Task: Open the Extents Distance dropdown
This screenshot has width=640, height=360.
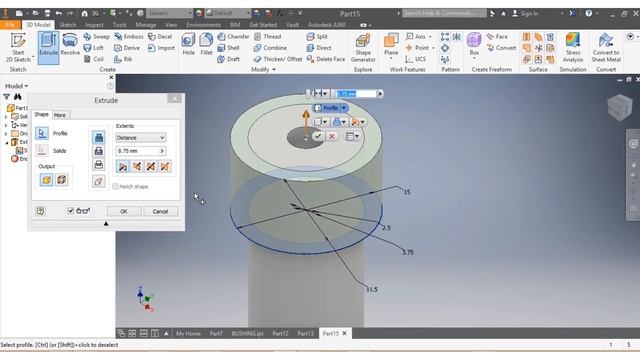Action: tap(140, 138)
